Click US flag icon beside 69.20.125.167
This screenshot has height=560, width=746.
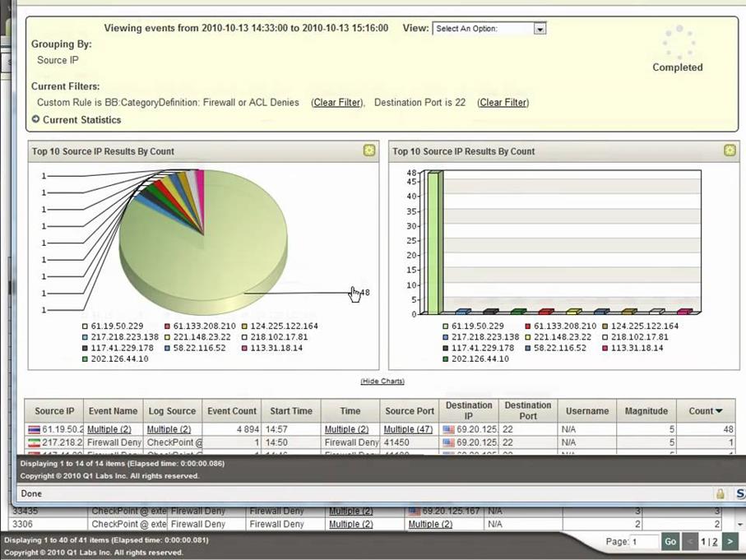click(x=415, y=511)
